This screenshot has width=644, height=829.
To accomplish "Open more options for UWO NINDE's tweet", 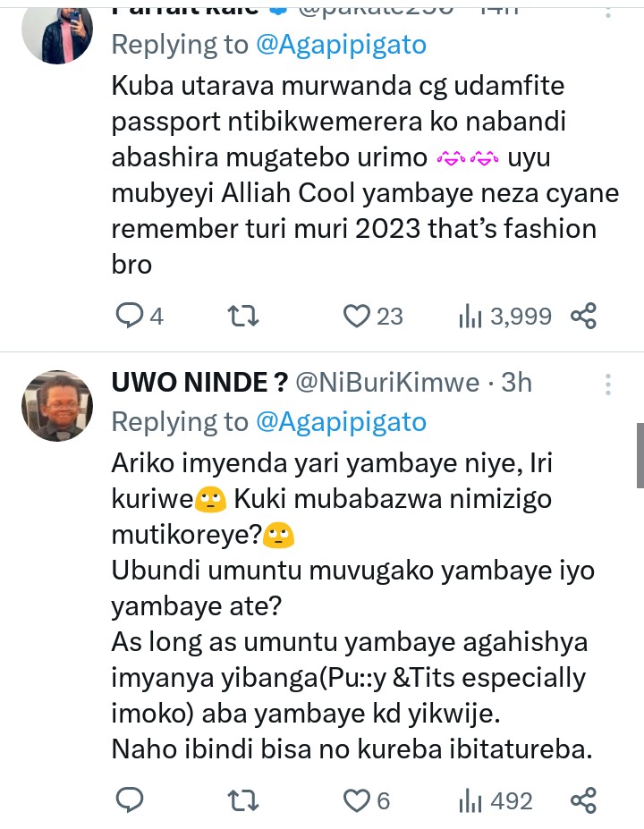I will coord(608,385).
